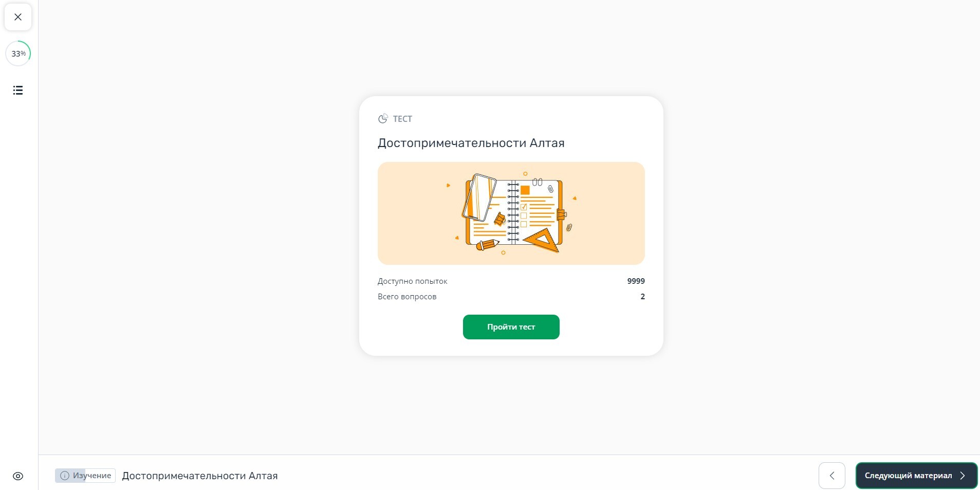Viewport: 980px width, 490px height.
Task: Click the info icon beside Изучение
Action: 64,476
